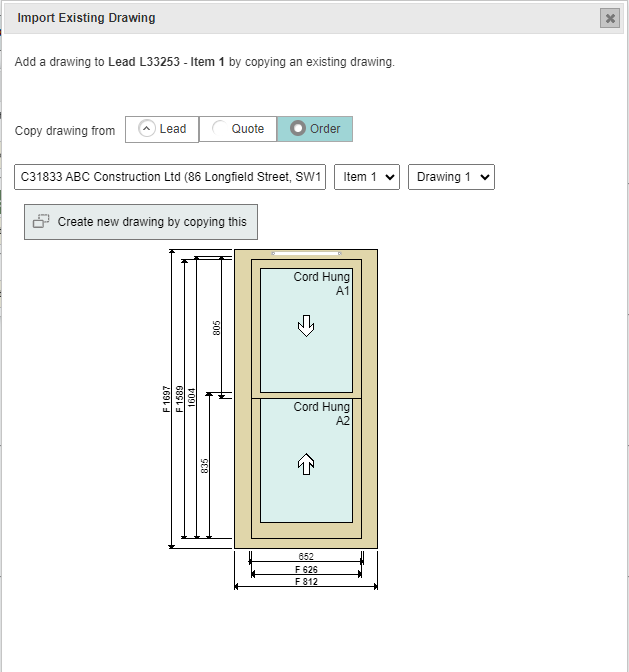Click the 835 height dimension
This screenshot has width=629, height=672.
click(205, 466)
